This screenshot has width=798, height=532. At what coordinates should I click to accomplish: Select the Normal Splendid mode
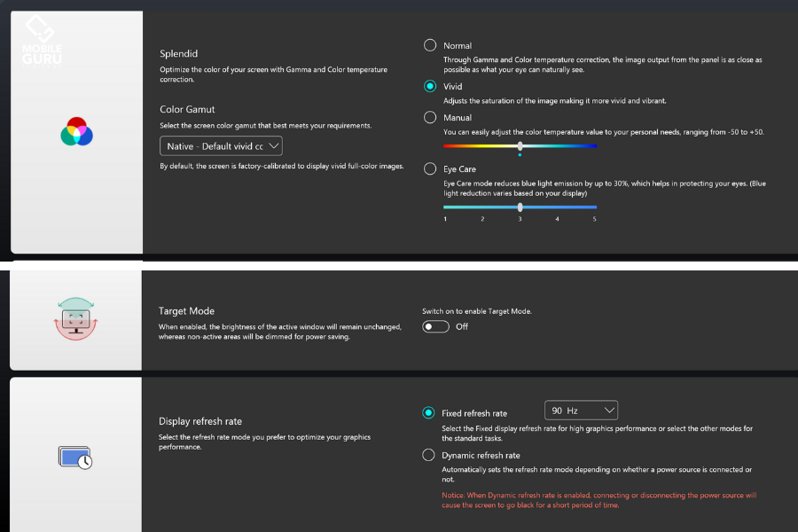[431, 45]
